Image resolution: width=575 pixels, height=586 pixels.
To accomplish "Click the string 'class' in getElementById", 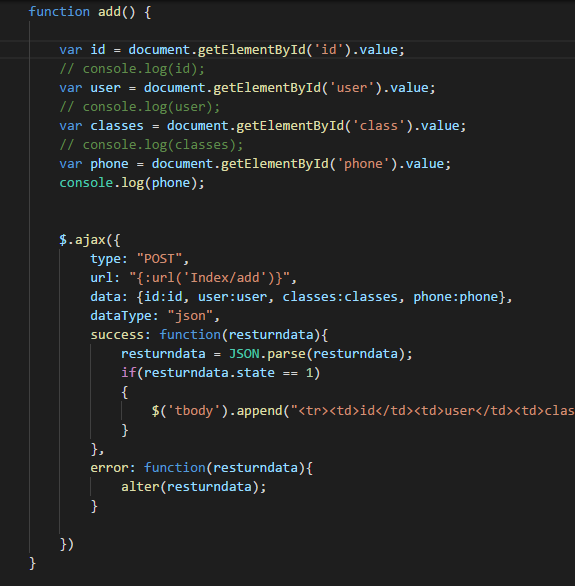I will pos(378,126).
